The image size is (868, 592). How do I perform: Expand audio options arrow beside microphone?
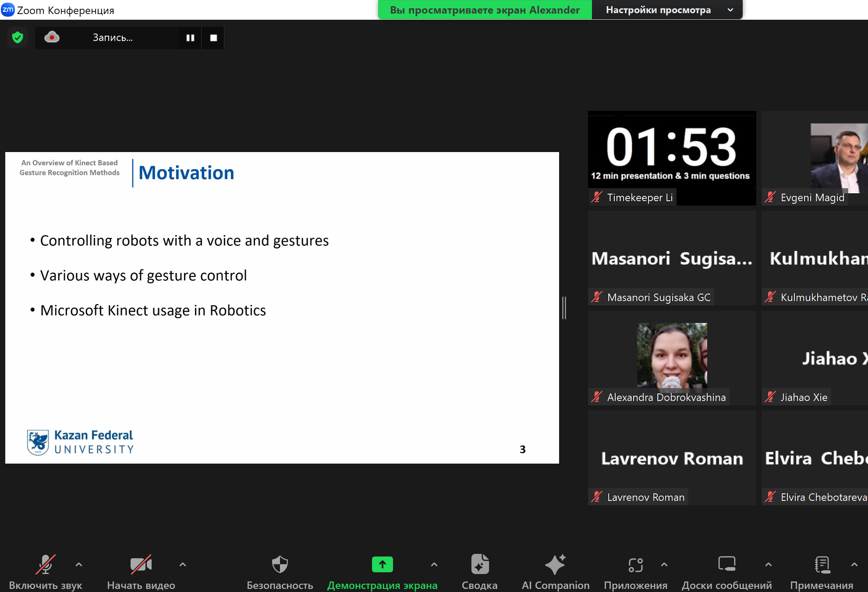79,564
